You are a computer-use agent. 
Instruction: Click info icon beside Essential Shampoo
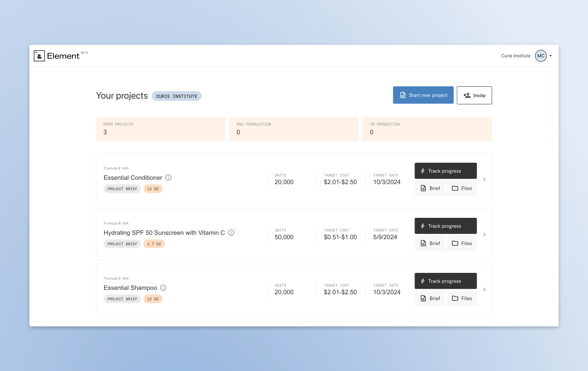pos(163,288)
